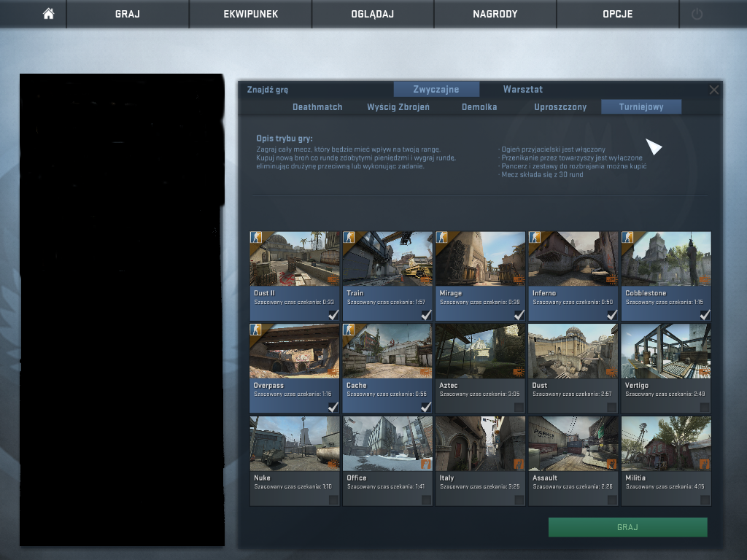Check the Vertigo map checkbox
Screen dimensions: 747x560
[705, 408]
